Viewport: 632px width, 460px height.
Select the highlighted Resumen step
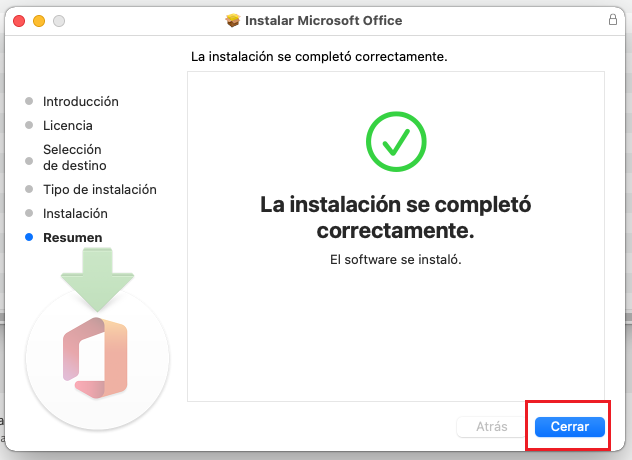click(72, 237)
